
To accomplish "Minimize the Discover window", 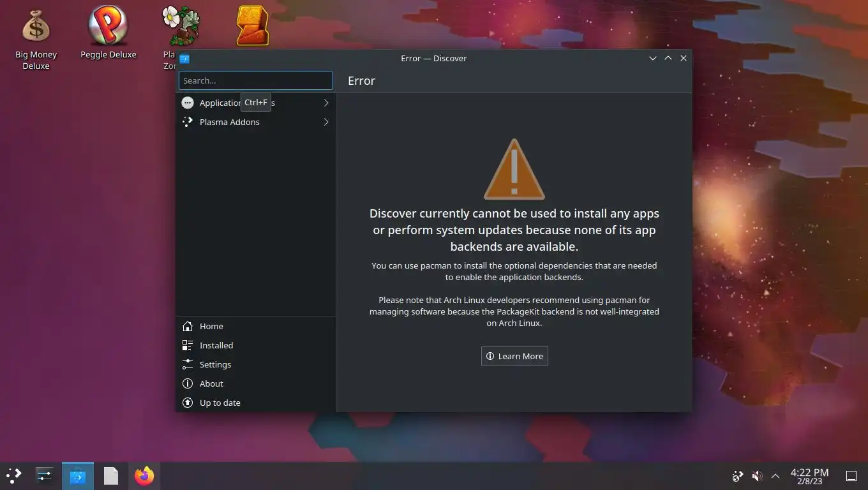I will point(652,58).
